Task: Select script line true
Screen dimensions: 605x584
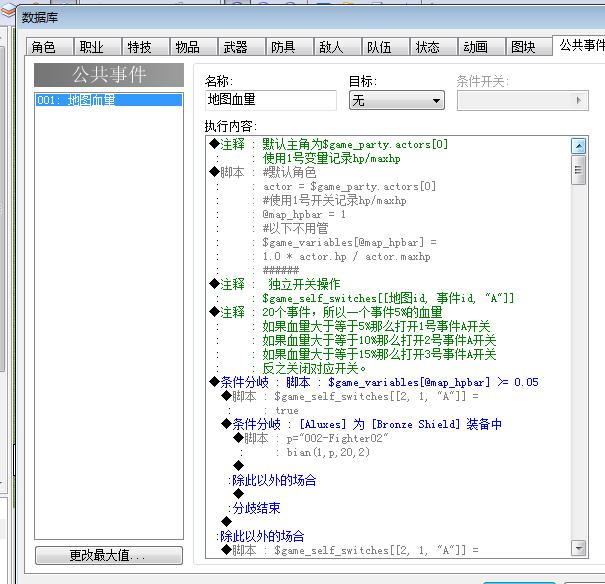Action: click(x=287, y=410)
